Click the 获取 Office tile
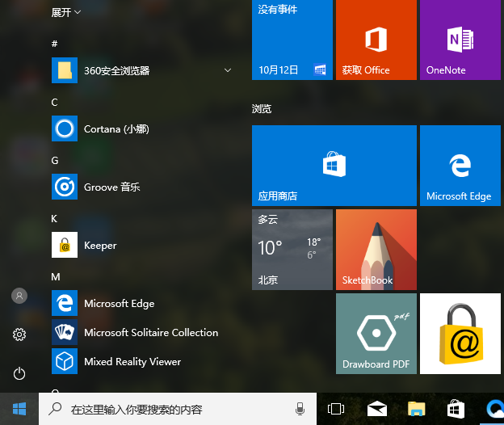 376,40
